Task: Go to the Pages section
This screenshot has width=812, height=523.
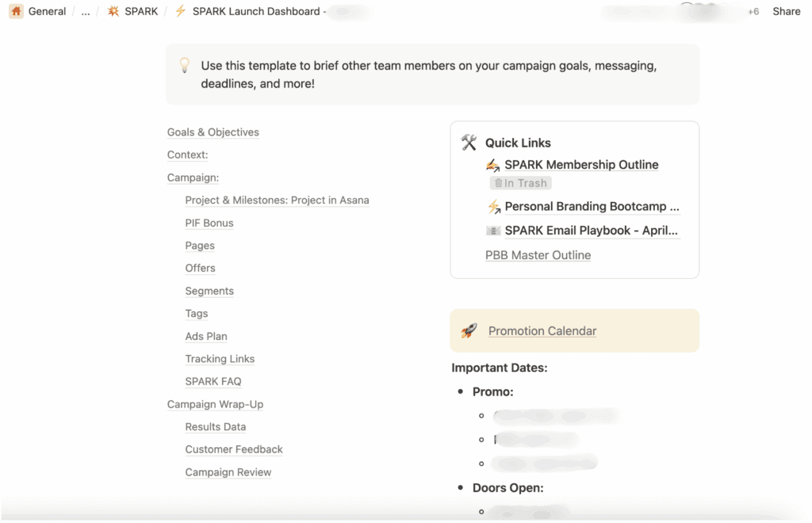Action: point(200,246)
